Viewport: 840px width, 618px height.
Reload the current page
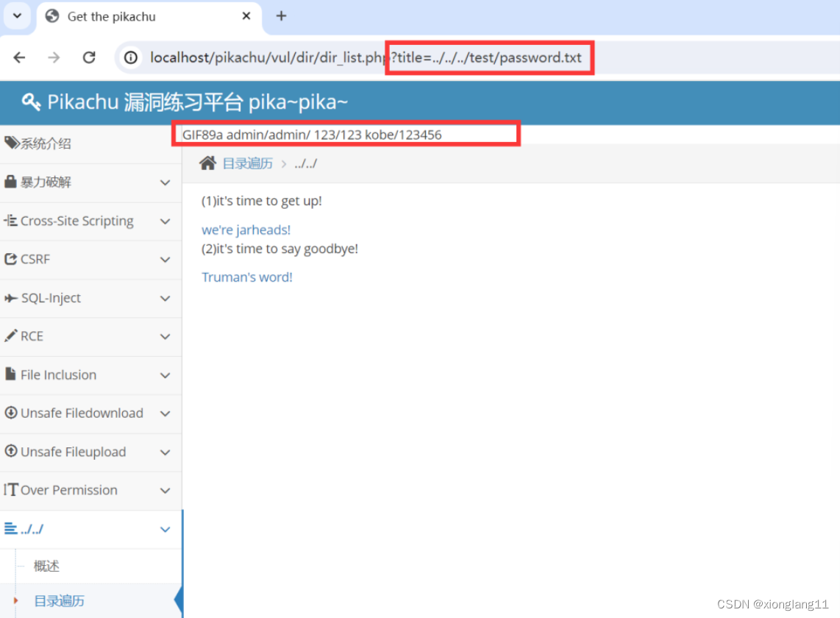click(89, 57)
